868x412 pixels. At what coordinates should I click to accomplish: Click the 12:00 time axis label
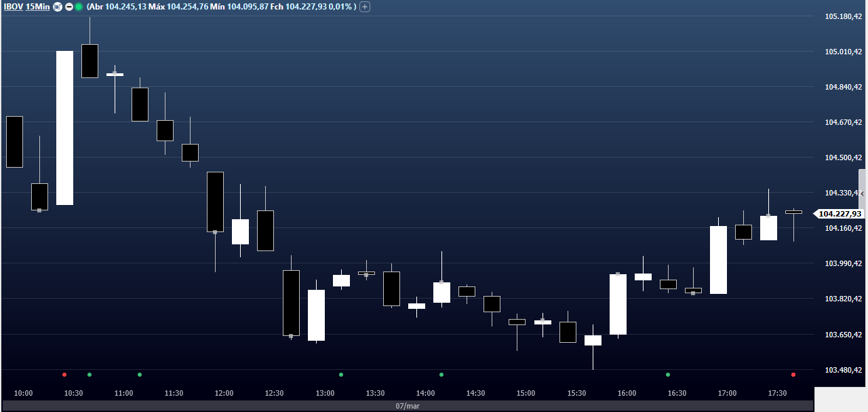224,394
